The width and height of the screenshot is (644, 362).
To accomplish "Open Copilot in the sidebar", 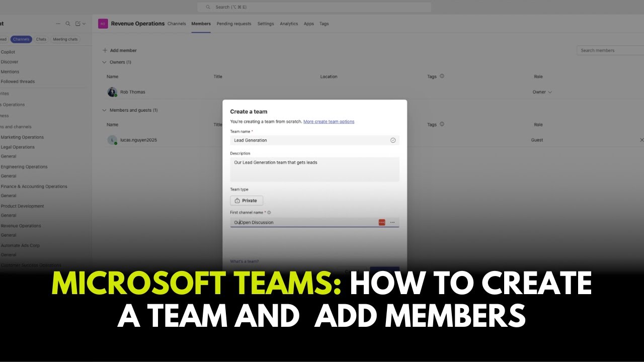I will tap(8, 52).
